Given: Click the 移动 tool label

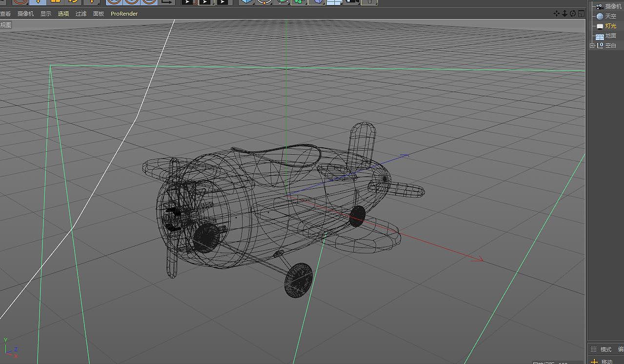Looking at the screenshot, I should click(607, 362).
